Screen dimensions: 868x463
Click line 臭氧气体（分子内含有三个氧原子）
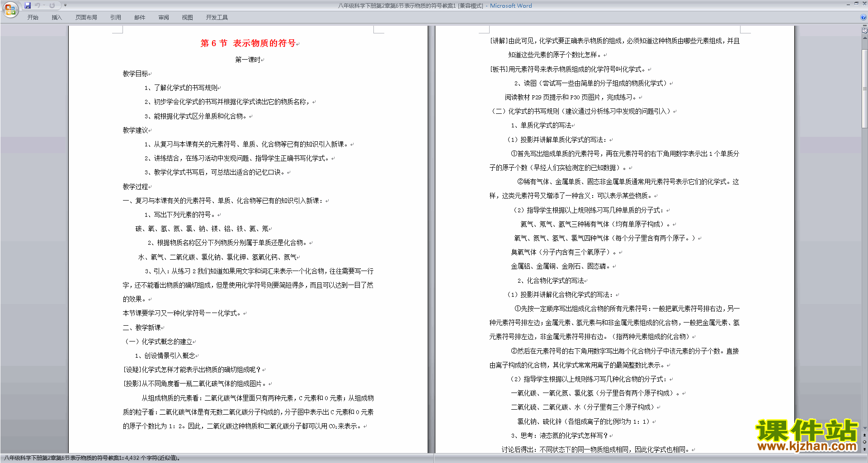click(x=565, y=252)
